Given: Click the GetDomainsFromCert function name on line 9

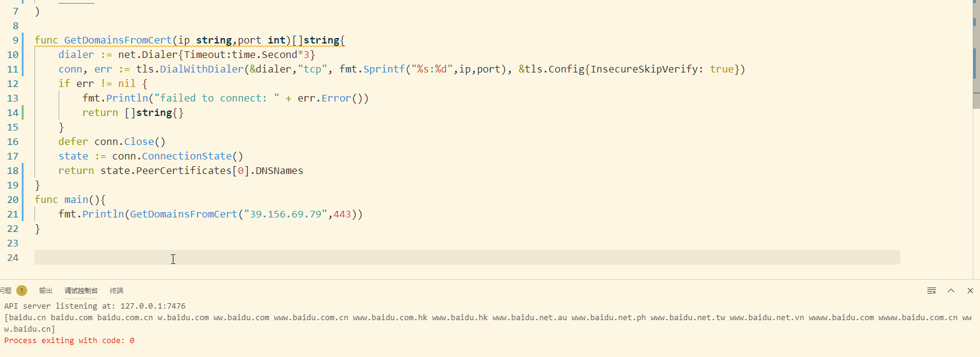Looking at the screenshot, I should click(x=118, y=40).
